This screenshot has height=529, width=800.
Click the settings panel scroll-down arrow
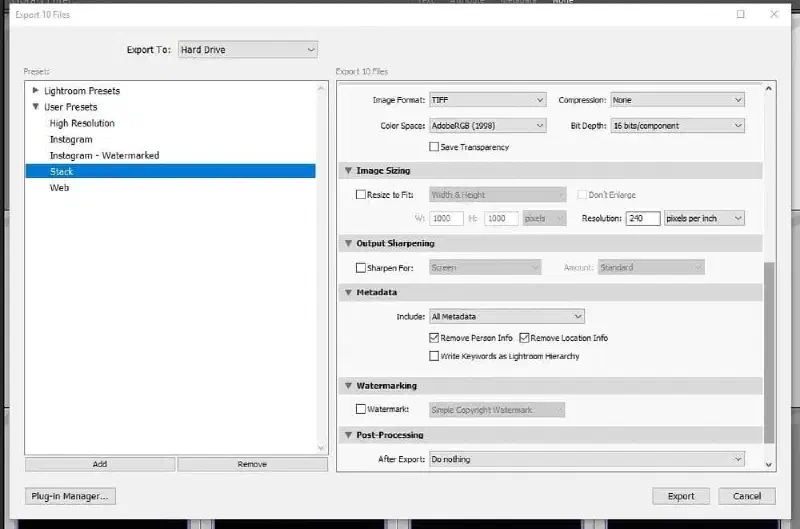769,465
